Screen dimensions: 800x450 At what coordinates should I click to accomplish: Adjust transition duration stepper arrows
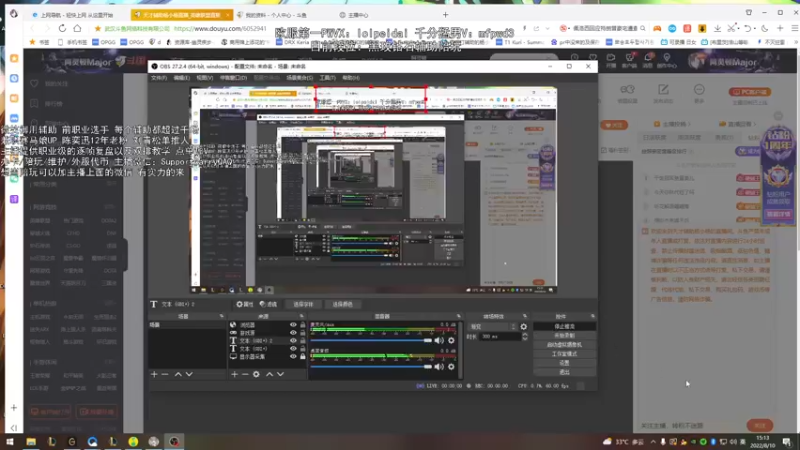tap(525, 337)
